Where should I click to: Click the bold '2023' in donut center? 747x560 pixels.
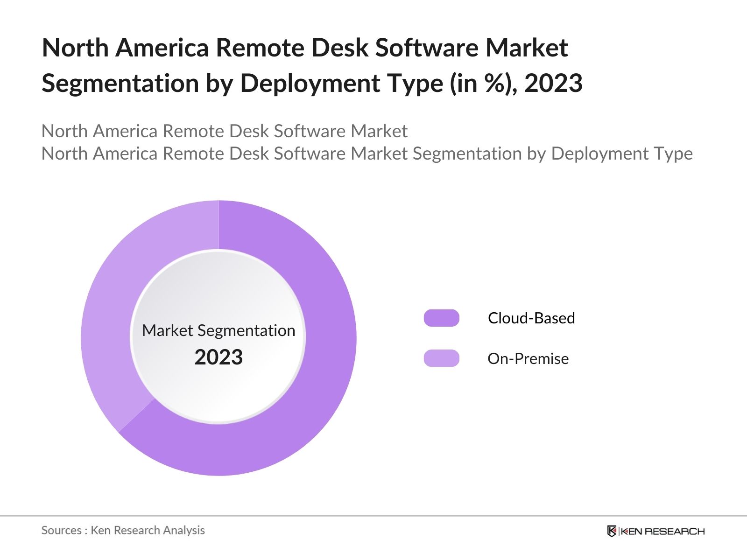tap(218, 357)
